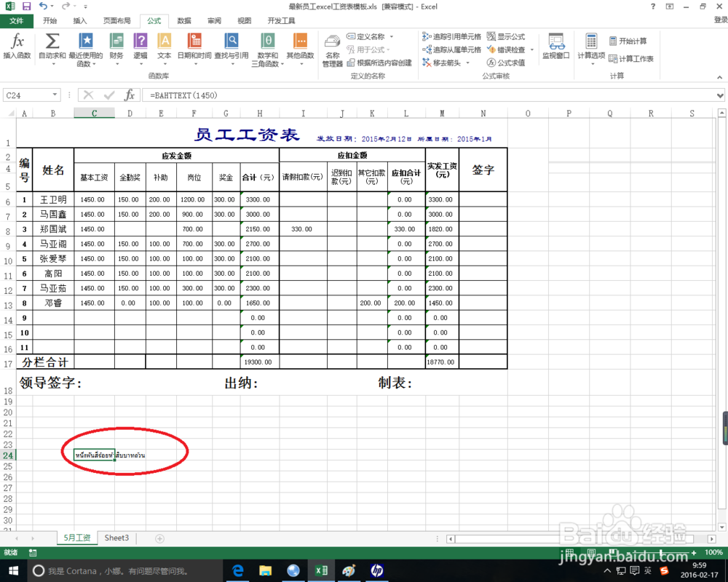Screen dimensions: 728x582
Task: Click Define Name (定义名称)
Action: [x=366, y=36]
